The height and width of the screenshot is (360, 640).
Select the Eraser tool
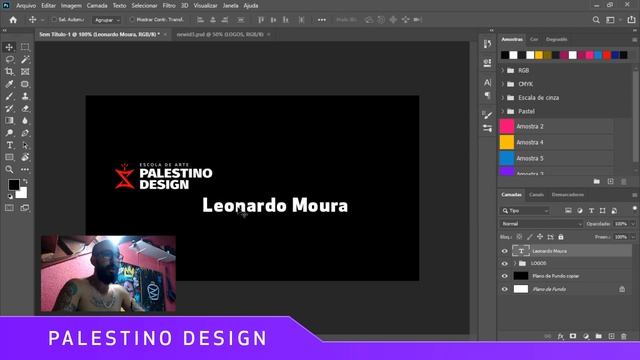pos(25,109)
